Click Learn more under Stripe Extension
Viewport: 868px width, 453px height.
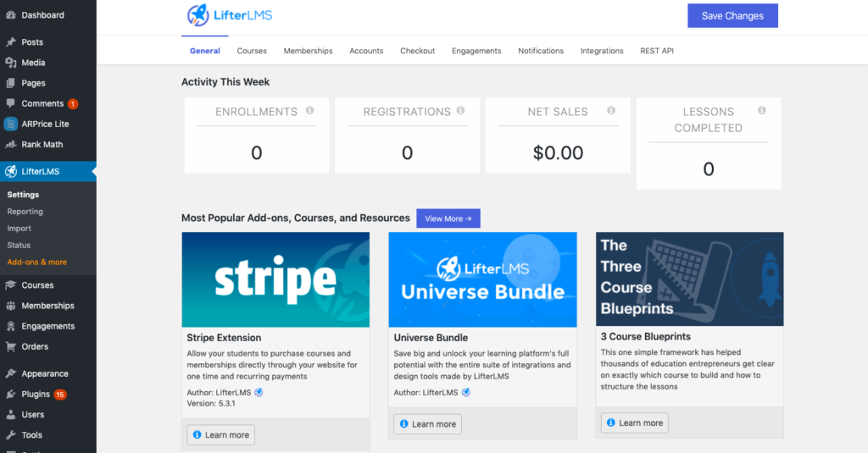tap(221, 435)
